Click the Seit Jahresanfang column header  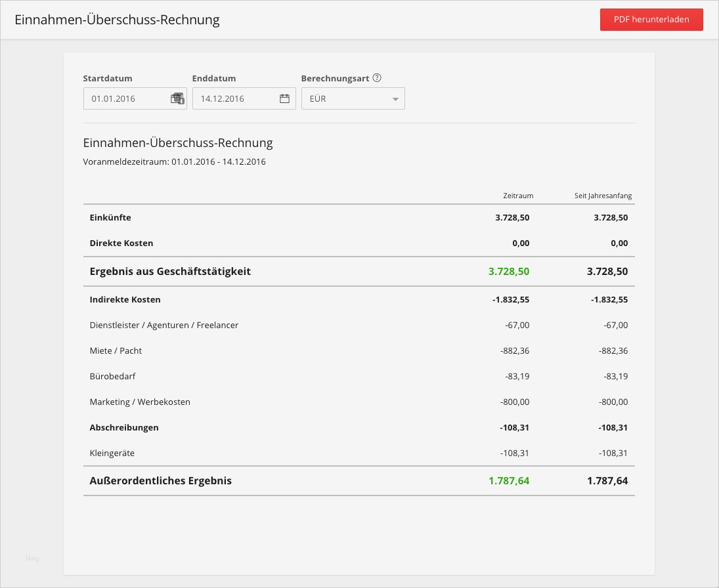pyautogui.click(x=603, y=195)
